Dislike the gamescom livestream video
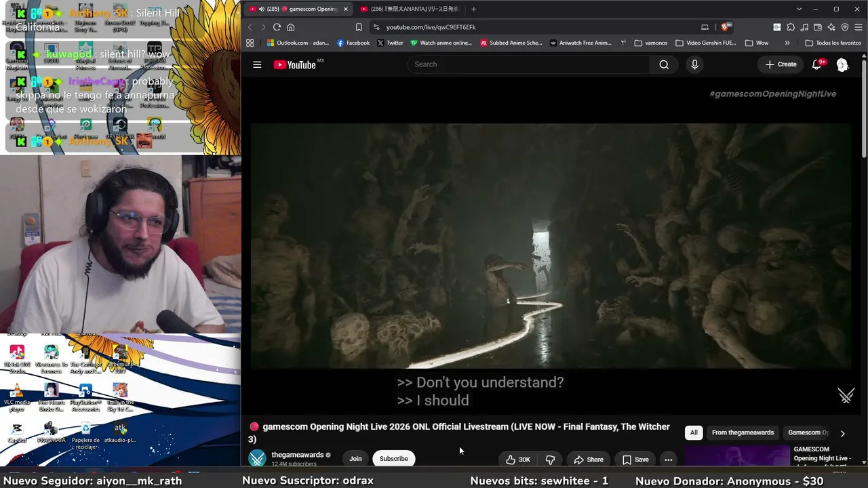 click(550, 460)
